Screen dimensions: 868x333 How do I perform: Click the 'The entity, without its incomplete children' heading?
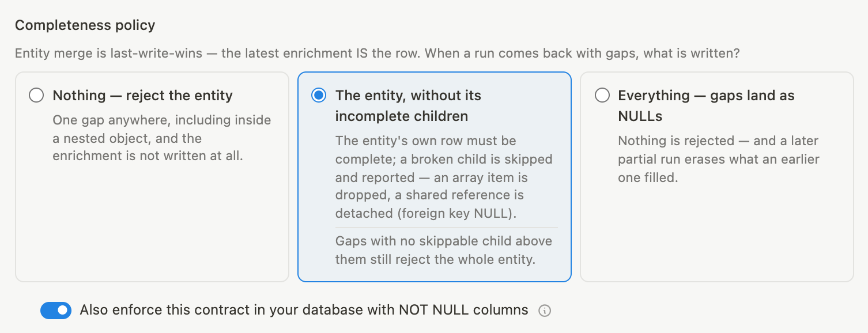[408, 105]
